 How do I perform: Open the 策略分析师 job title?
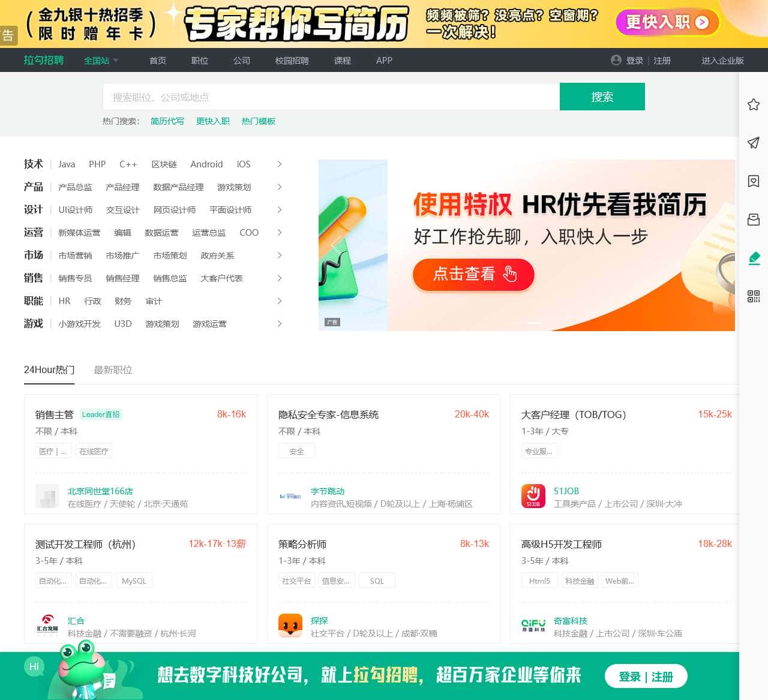click(302, 544)
